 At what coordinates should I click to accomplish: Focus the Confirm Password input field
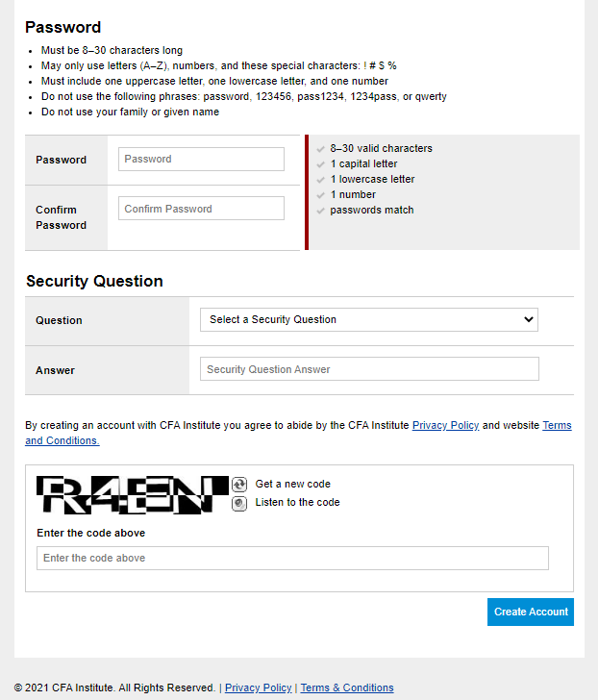coord(201,209)
